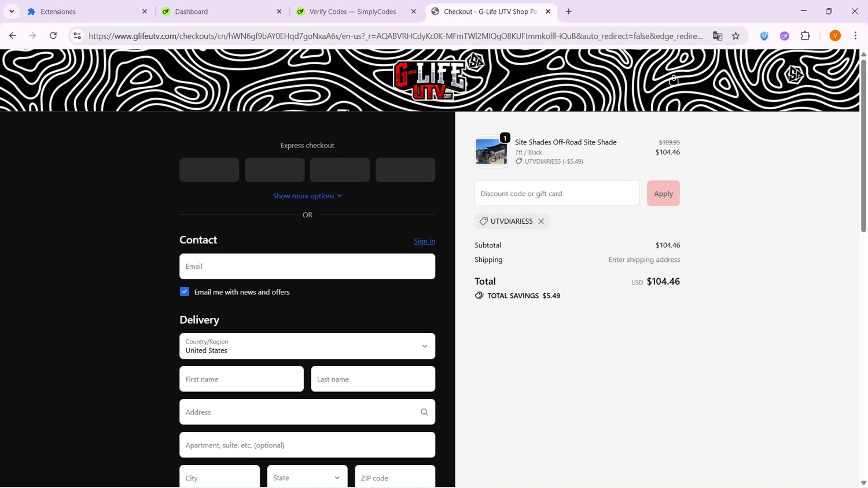Image resolution: width=868 pixels, height=488 pixels.
Task: Click the second express checkout button
Action: click(275, 170)
